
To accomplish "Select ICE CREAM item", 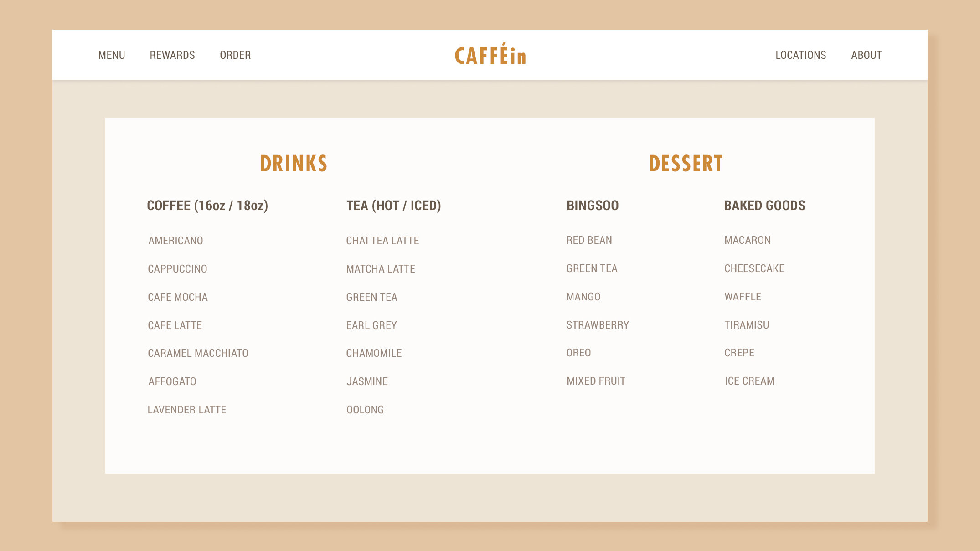I will (749, 381).
